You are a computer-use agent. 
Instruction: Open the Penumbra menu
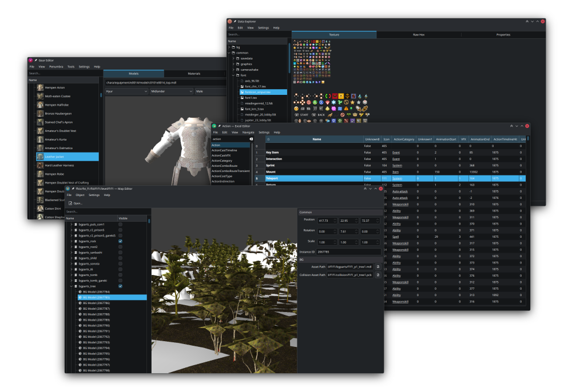tap(56, 67)
